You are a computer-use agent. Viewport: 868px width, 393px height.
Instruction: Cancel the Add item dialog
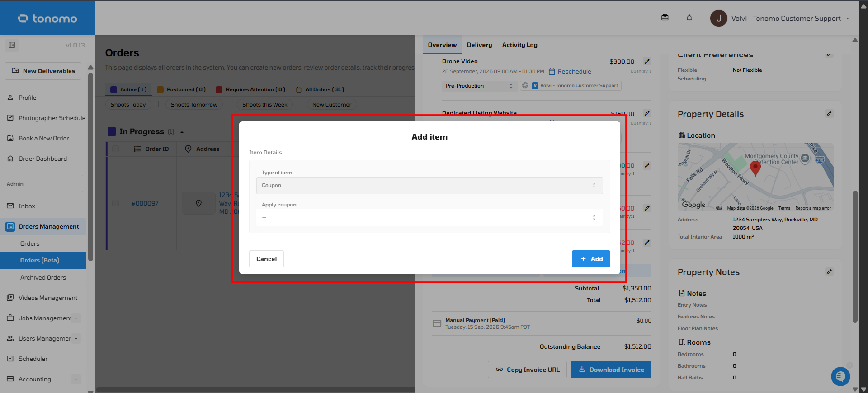pyautogui.click(x=266, y=259)
